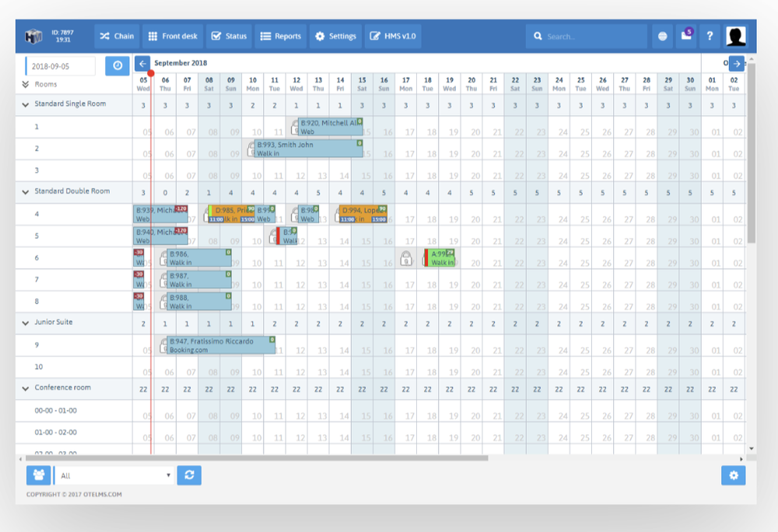The width and height of the screenshot is (778, 532).
Task: Collapse Junior Suite group
Action: tap(26, 323)
